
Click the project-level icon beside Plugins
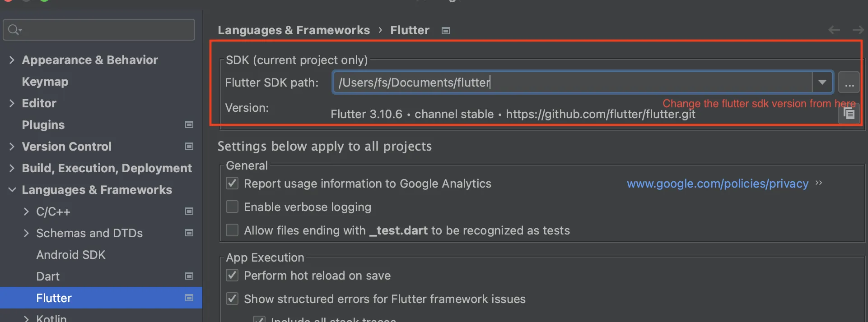point(189,124)
